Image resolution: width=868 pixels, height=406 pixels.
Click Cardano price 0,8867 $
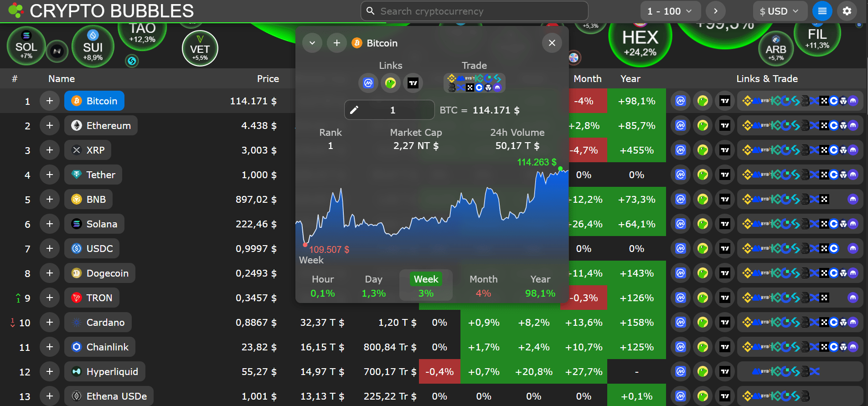coord(256,323)
